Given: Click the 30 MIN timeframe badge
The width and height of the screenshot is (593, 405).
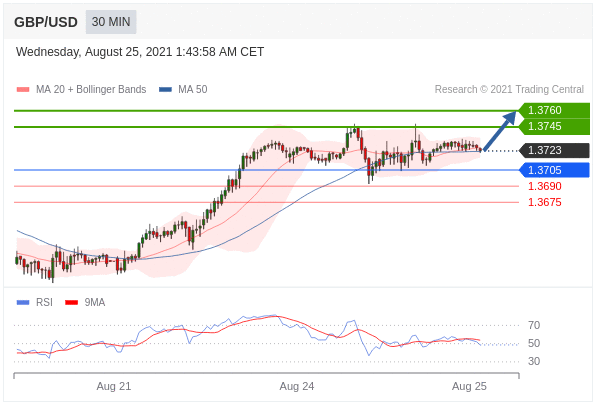Looking at the screenshot, I should [111, 22].
